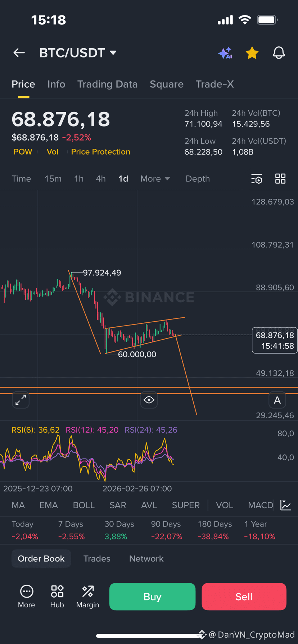This screenshot has width=298, height=644.
Task: Switch to the Price tab
Action: [x=23, y=84]
